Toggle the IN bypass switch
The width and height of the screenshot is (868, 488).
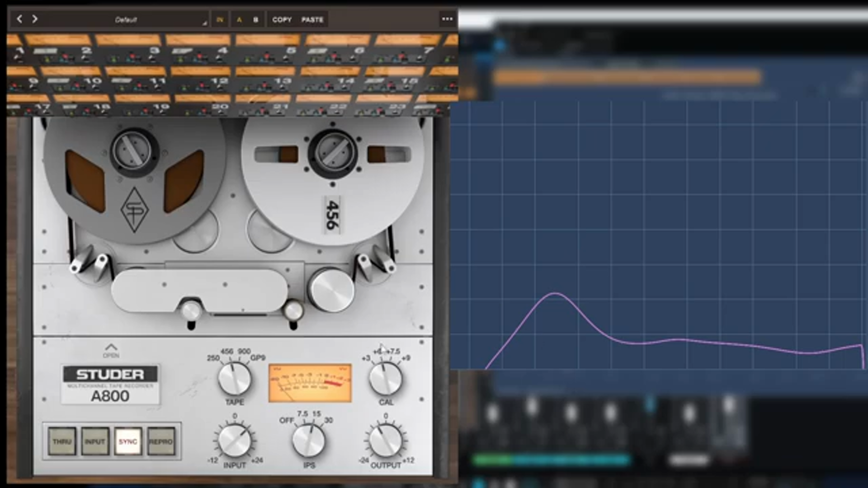click(220, 19)
